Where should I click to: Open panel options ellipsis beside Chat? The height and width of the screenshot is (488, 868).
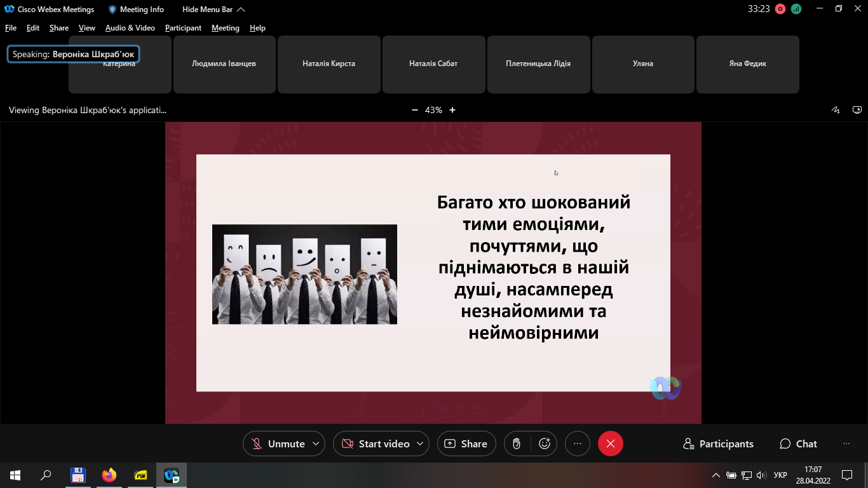pyautogui.click(x=846, y=444)
